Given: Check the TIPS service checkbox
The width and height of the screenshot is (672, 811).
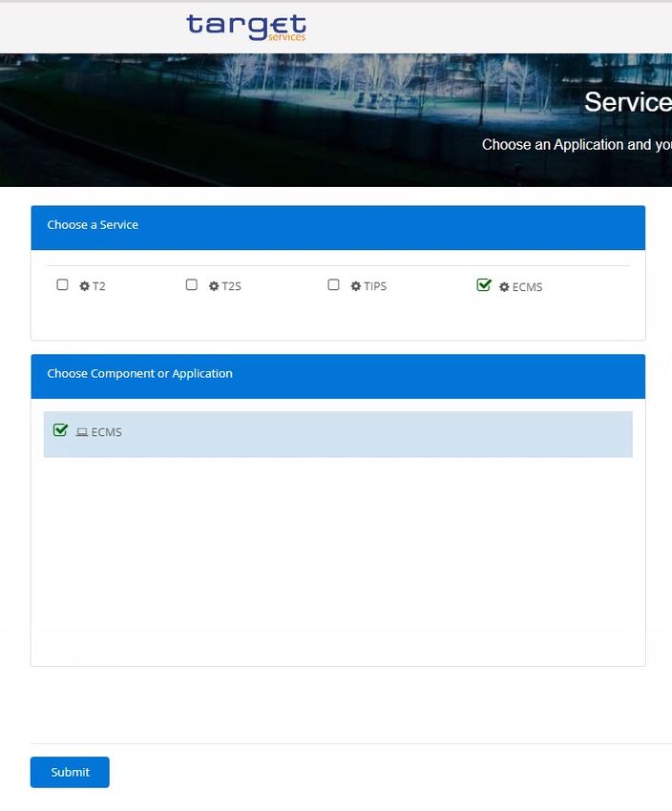Looking at the screenshot, I should pos(334,285).
